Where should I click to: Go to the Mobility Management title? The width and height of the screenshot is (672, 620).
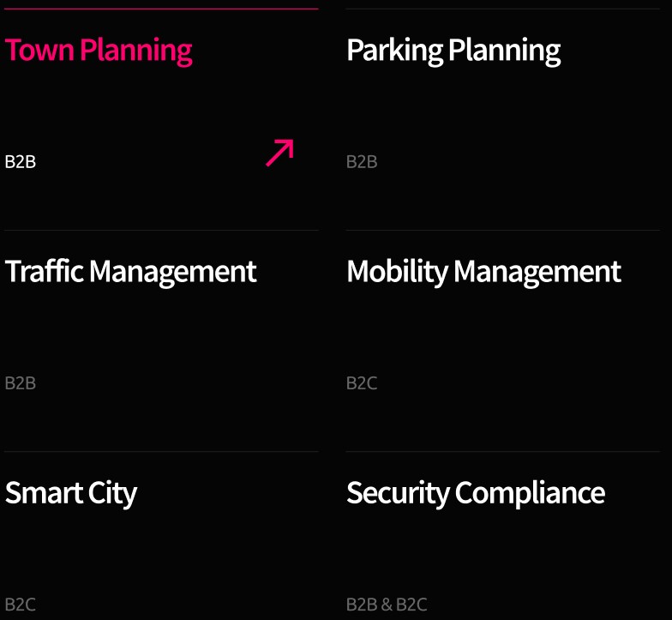coord(483,272)
